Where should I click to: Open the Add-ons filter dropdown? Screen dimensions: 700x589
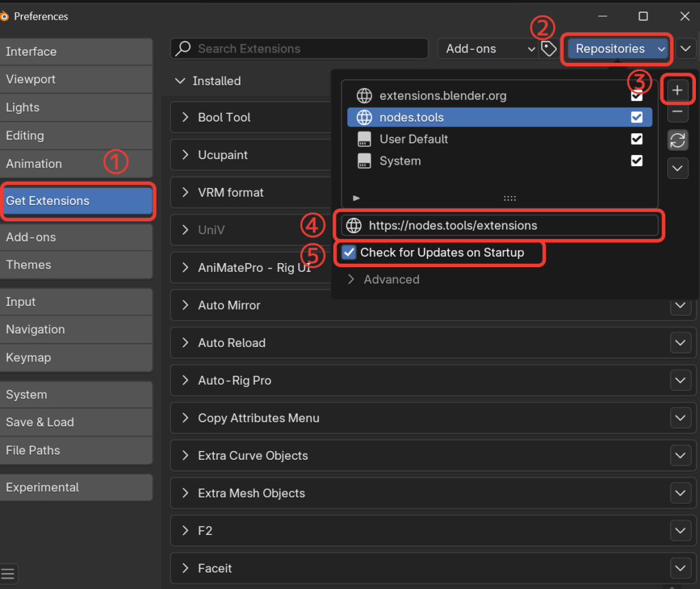tap(489, 49)
